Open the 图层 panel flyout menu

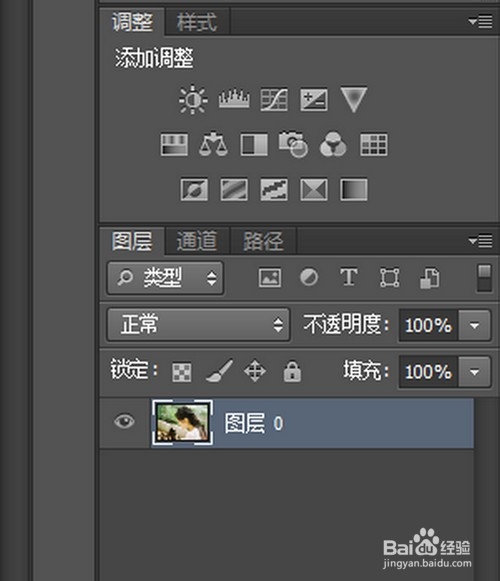point(480,241)
